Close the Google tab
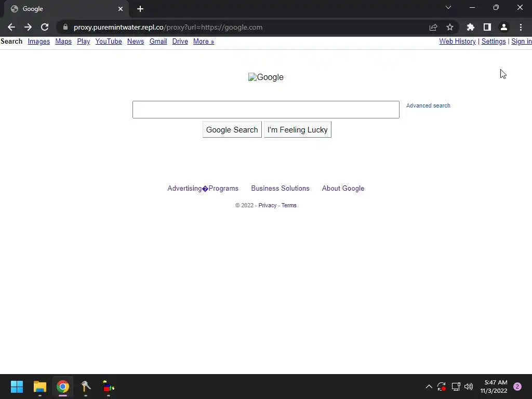This screenshot has width=532, height=399. [121, 9]
